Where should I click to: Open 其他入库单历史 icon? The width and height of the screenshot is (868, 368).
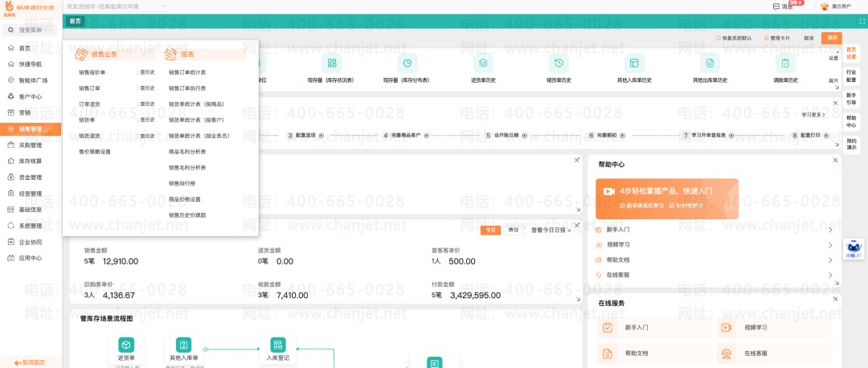pos(634,63)
